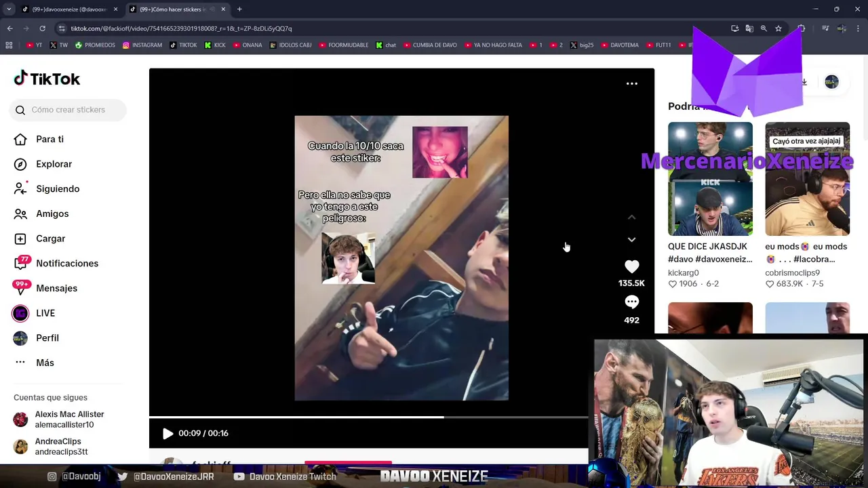Open the ONANA bookmark
Screen dimensions: 868x488
click(x=248, y=45)
